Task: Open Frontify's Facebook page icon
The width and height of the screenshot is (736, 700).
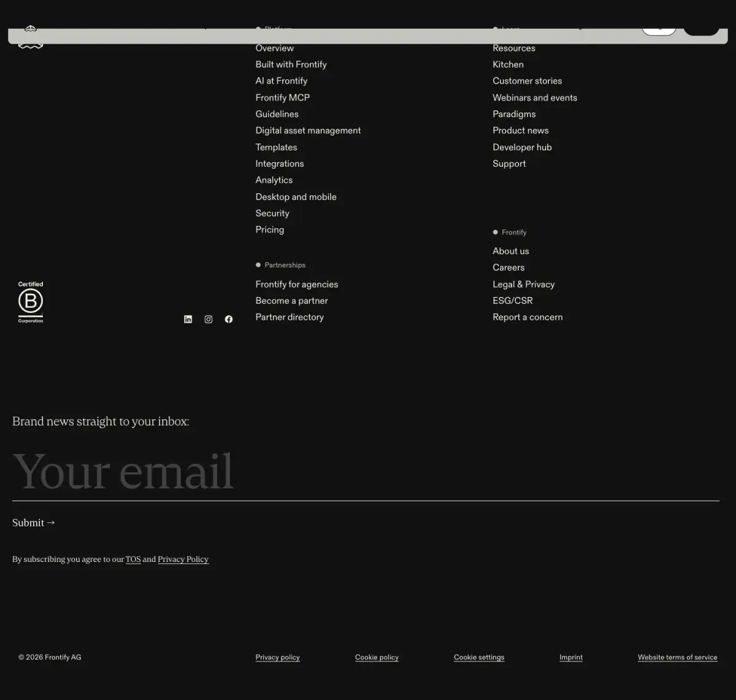Action: point(229,319)
